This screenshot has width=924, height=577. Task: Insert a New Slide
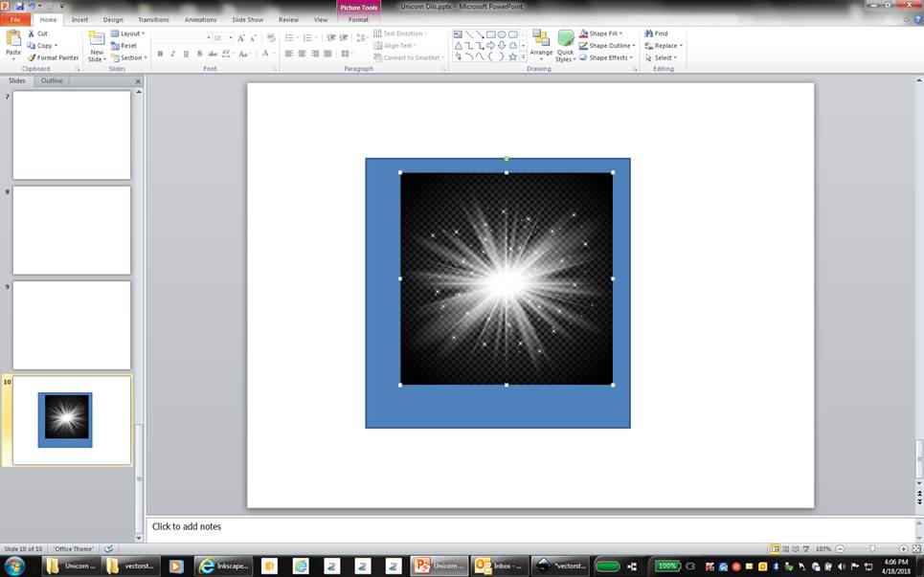(x=97, y=39)
